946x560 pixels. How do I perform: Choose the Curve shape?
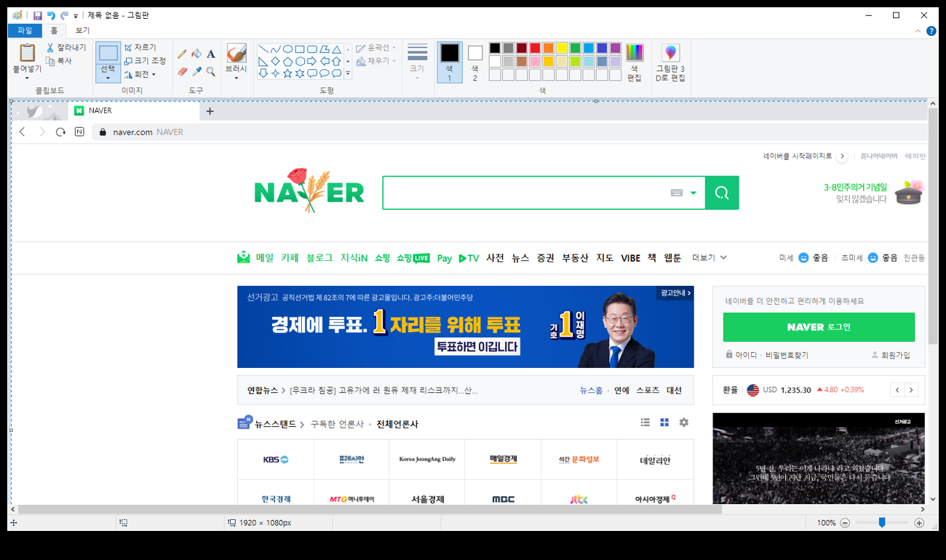pyautogui.click(x=275, y=49)
